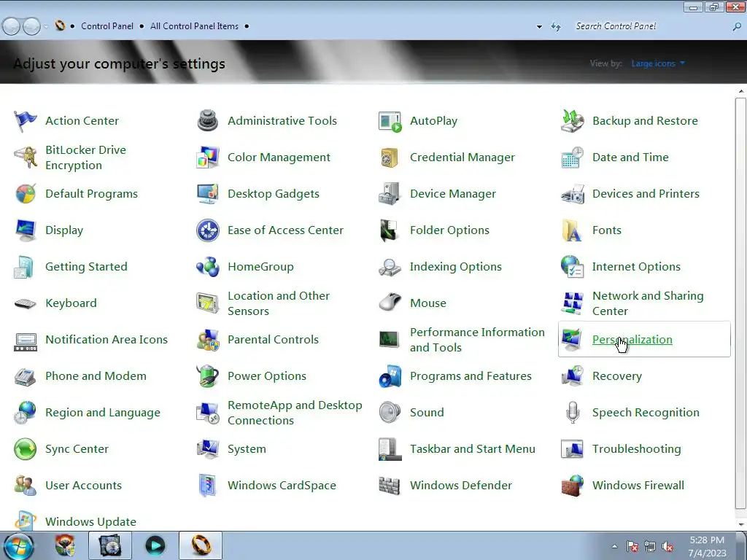Click the Speech Recognition microphone icon

(572, 413)
